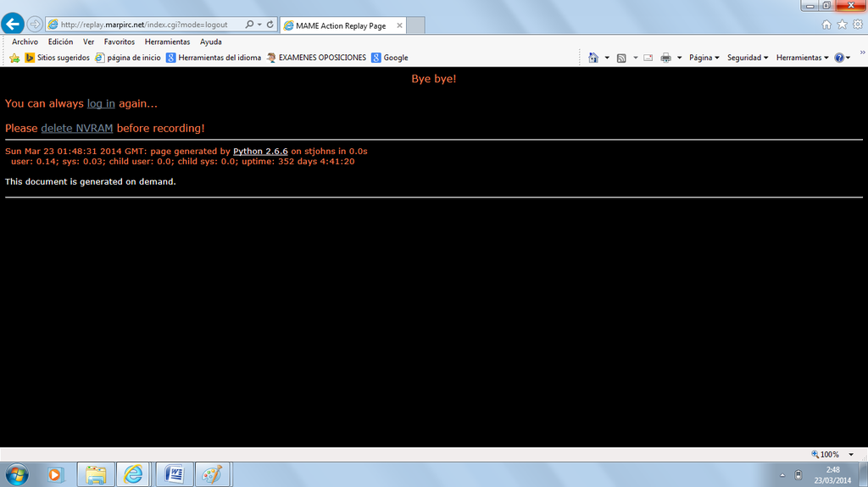Viewport: 868px width, 487px height.
Task: Open the Tools gear icon
Action: click(x=858, y=25)
